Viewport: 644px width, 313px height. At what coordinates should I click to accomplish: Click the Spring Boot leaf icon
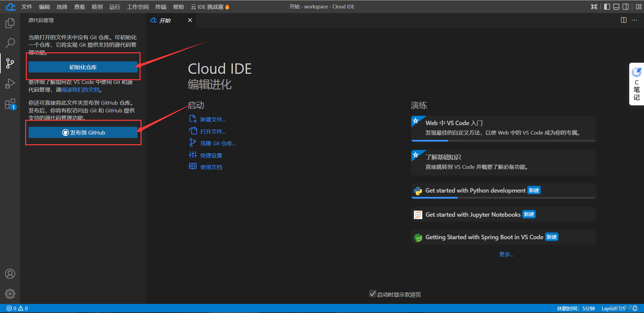pyautogui.click(x=418, y=238)
